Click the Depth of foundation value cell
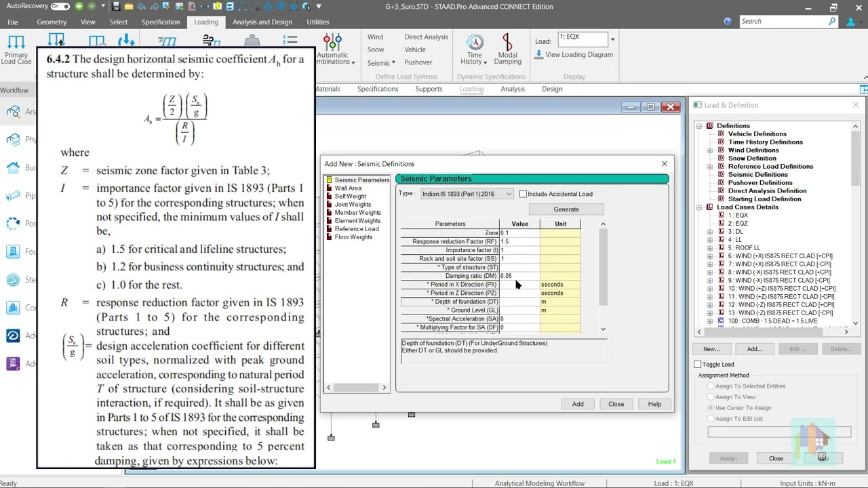 click(x=519, y=302)
